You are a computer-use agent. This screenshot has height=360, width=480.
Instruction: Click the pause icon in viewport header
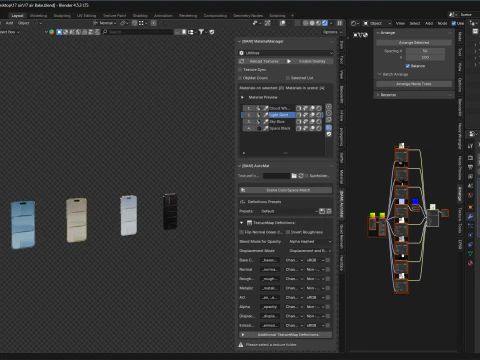click(340, 23)
